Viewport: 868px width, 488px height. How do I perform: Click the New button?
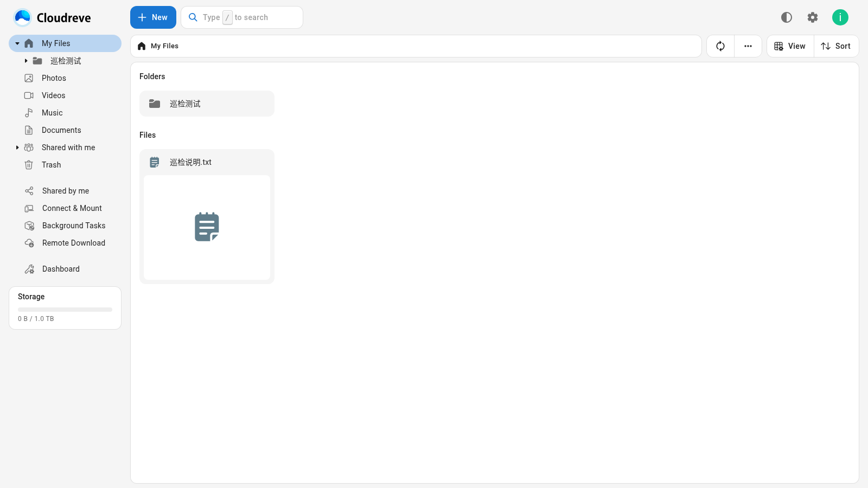pyautogui.click(x=153, y=17)
